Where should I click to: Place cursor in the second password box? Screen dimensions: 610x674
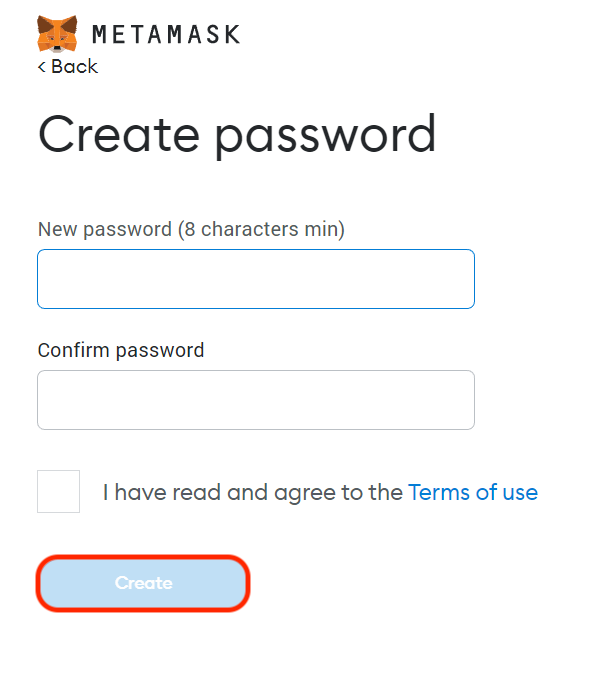(256, 400)
